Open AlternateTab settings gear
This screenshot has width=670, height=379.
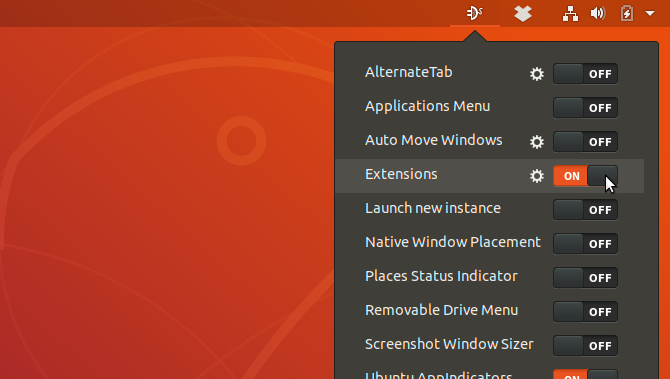pos(537,74)
